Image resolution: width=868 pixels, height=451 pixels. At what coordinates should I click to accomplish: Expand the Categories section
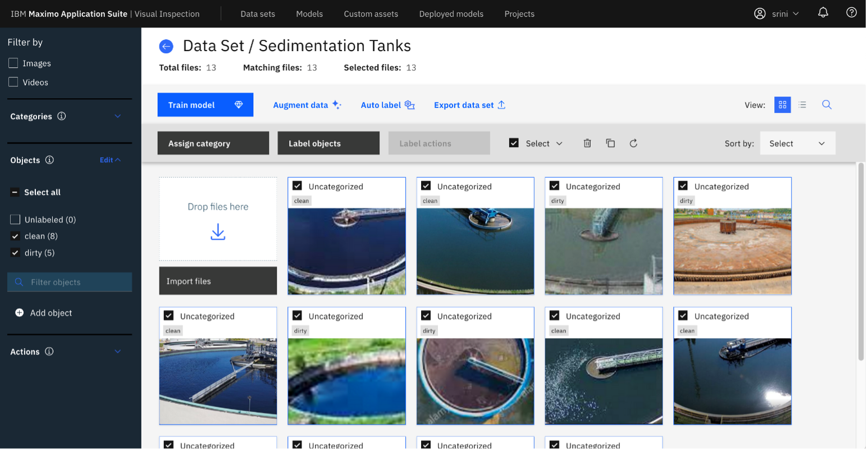point(118,117)
